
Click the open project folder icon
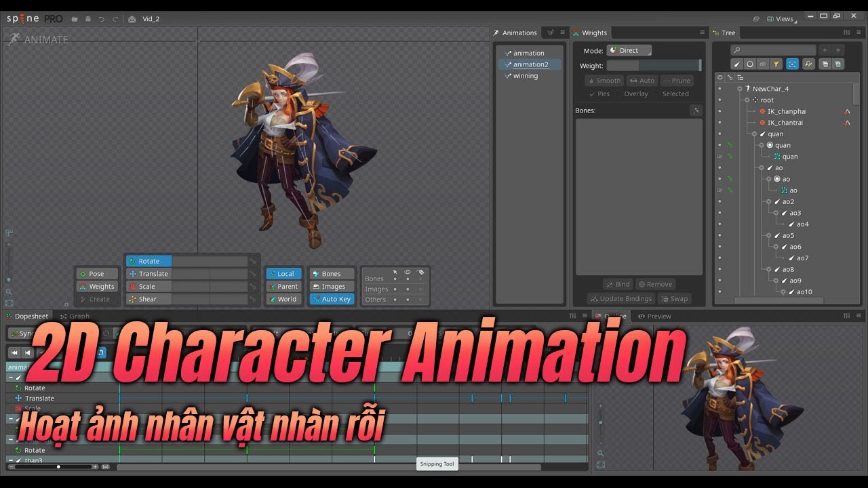click(x=75, y=19)
